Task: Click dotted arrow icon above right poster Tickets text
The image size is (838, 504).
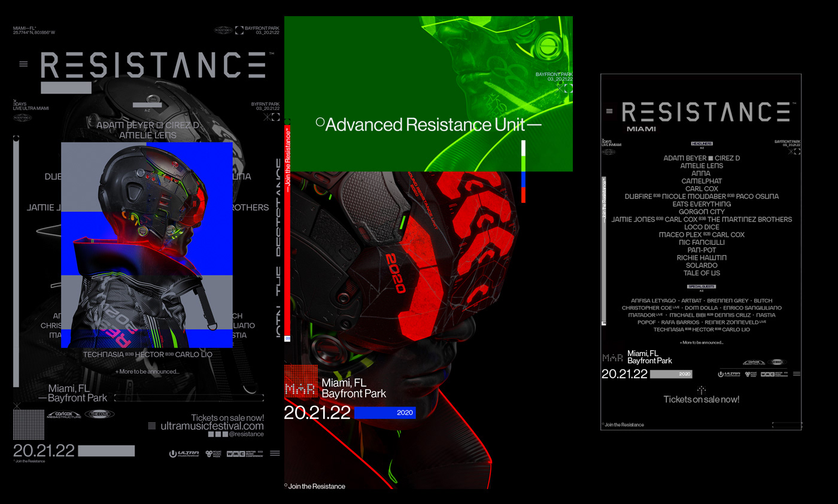Action: tap(702, 390)
